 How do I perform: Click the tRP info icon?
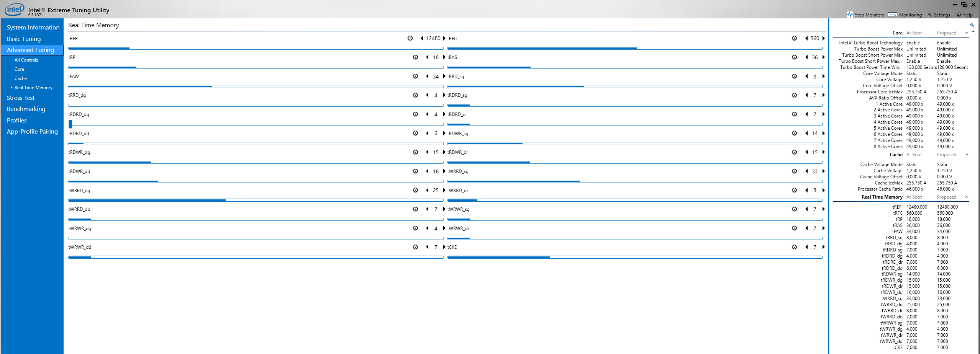point(415,57)
